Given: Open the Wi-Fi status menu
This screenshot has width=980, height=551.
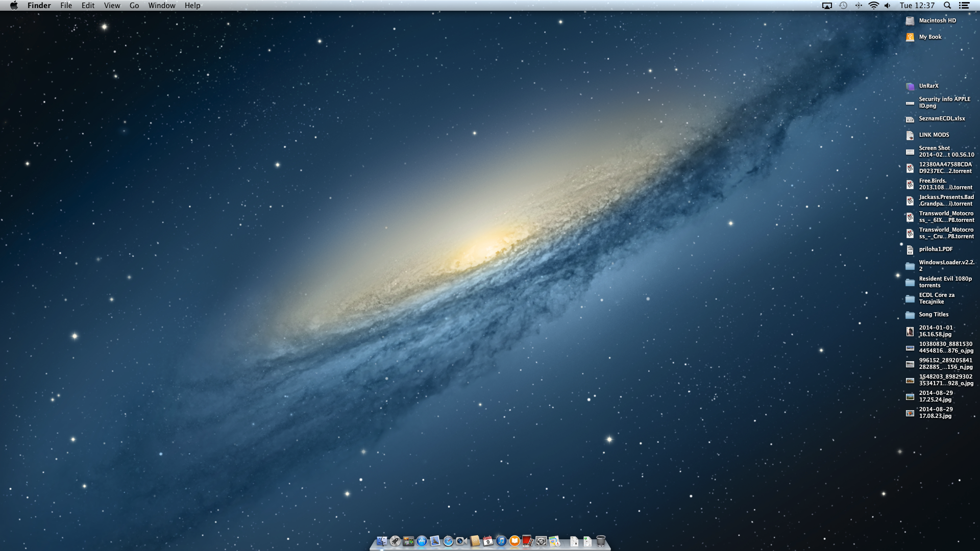Looking at the screenshot, I should (x=873, y=6).
